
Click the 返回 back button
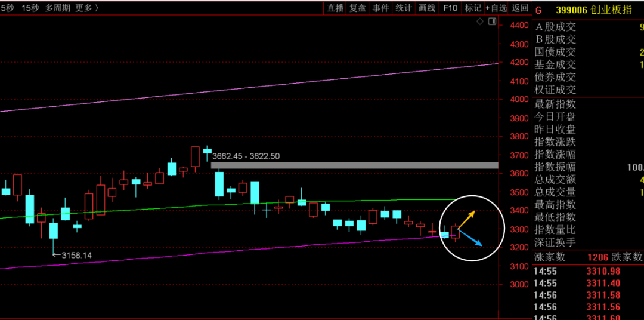click(x=520, y=8)
